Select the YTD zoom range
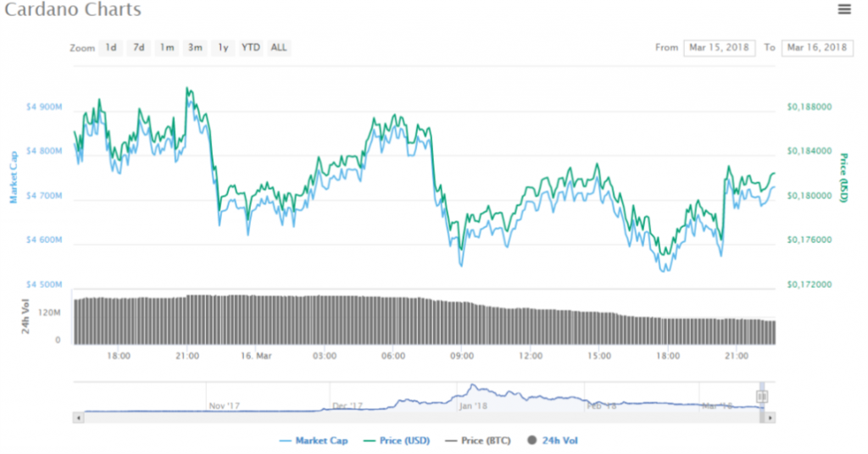 coord(251,47)
